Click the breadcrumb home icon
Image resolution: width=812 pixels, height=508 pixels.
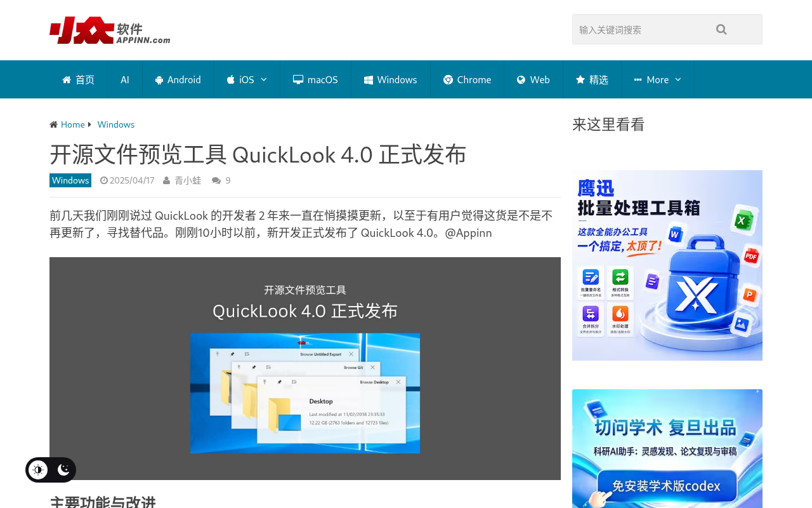point(54,124)
